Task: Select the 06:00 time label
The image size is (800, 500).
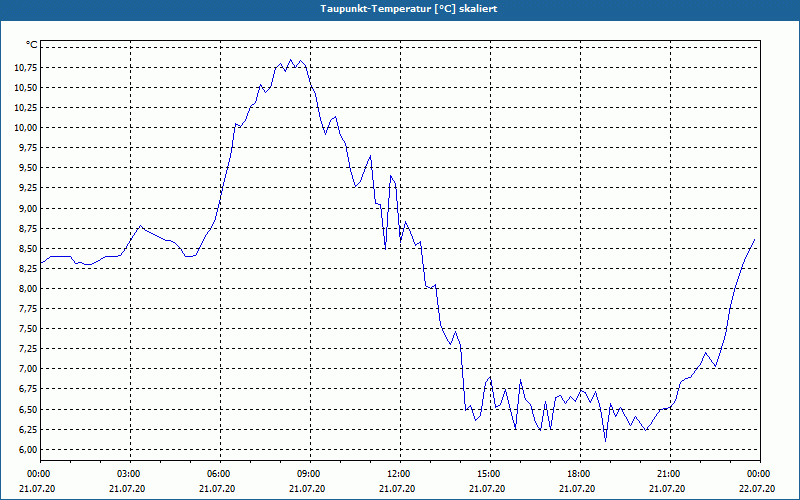Action: pyautogui.click(x=220, y=474)
